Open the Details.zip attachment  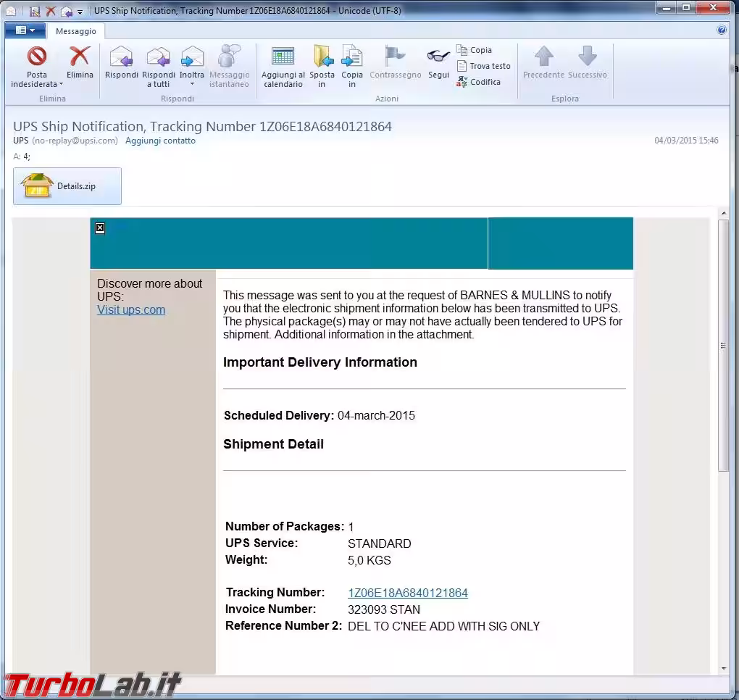coord(67,186)
